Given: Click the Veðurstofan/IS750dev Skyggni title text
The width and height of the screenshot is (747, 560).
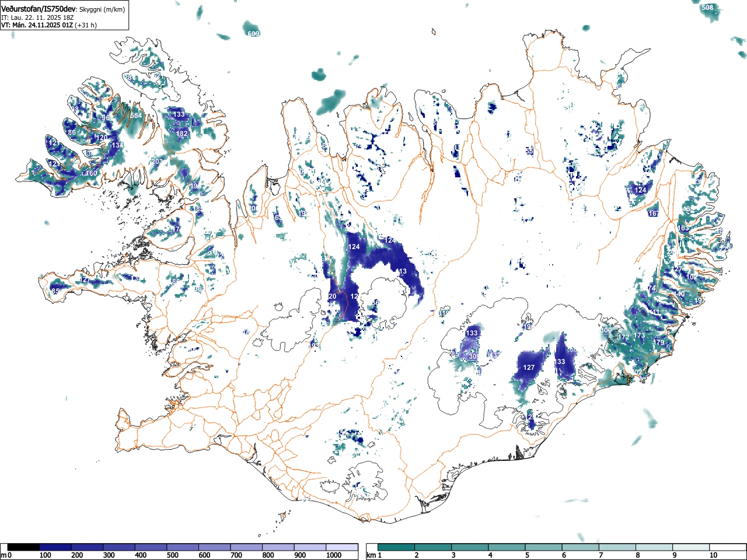Looking at the screenshot, I should click(x=63, y=9).
